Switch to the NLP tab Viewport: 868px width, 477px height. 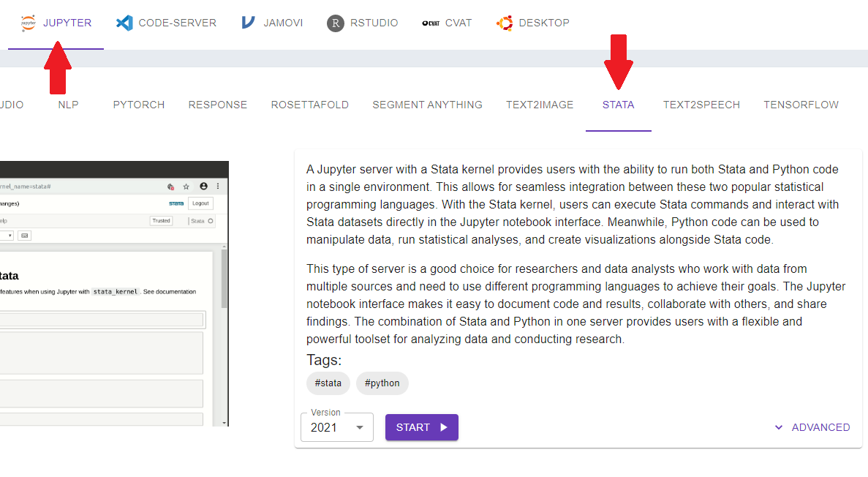coord(68,105)
